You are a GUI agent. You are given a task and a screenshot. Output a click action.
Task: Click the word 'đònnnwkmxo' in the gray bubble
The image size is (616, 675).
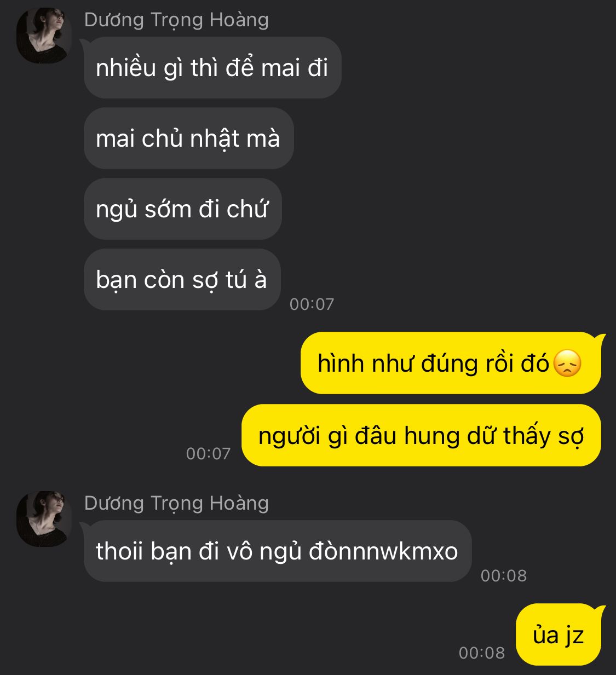pos(383,551)
